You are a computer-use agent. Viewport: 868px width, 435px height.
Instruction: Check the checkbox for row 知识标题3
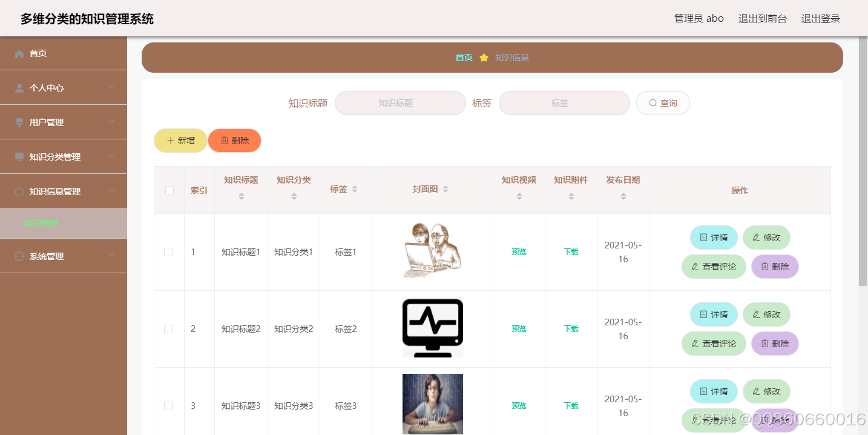pos(168,406)
